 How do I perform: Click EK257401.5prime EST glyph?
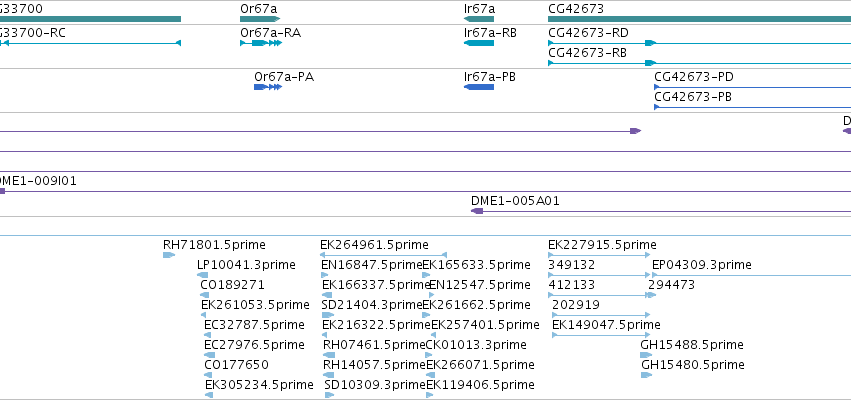pos(434,335)
